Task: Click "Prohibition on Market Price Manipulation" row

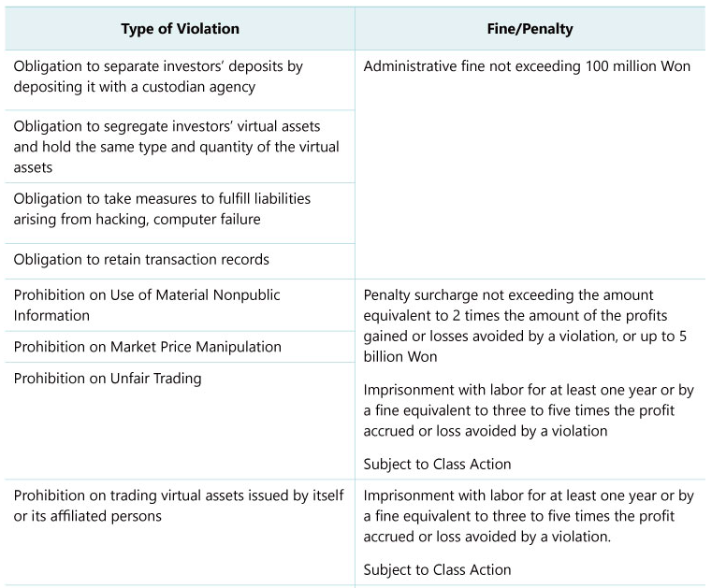Action: point(147,347)
